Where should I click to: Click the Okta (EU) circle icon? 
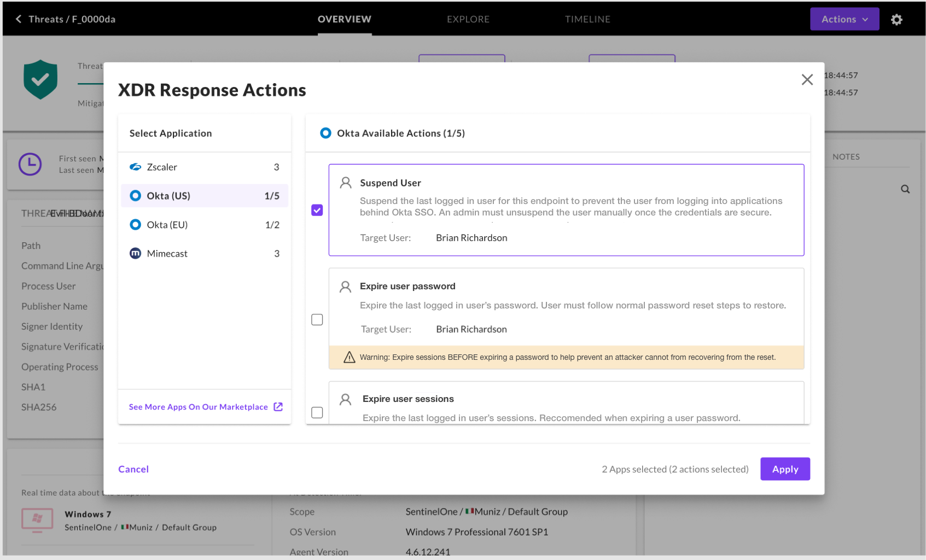click(135, 225)
